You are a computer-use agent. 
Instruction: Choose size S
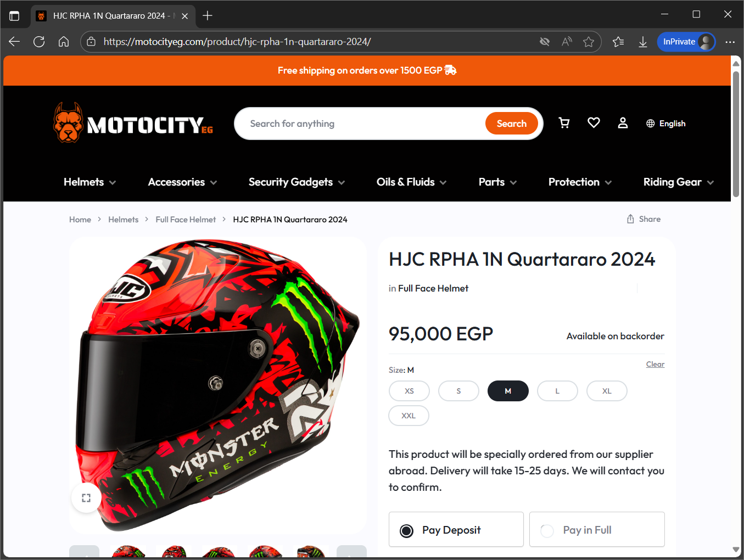pyautogui.click(x=458, y=391)
